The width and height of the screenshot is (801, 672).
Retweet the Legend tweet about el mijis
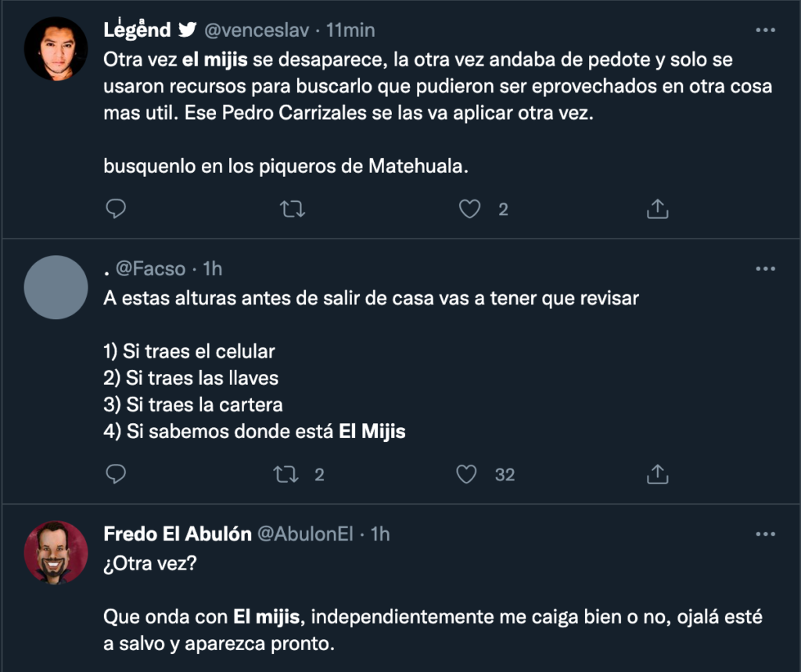click(293, 209)
